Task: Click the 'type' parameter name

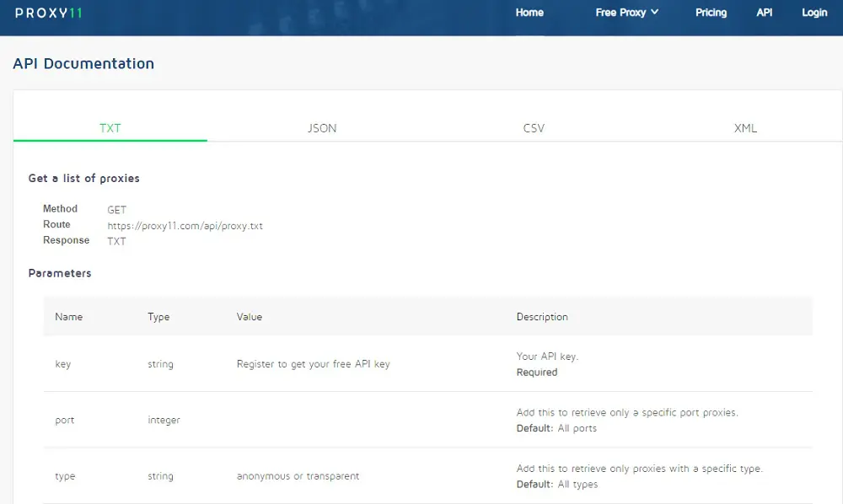Action: click(x=65, y=476)
